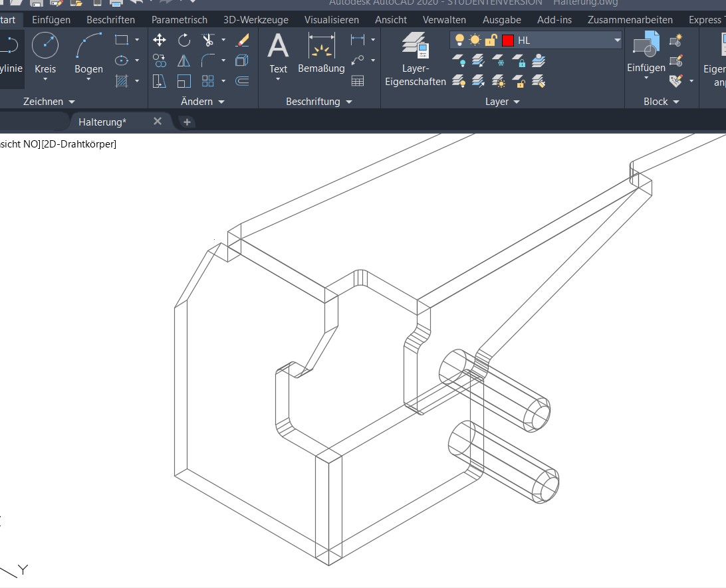Select the Trim scissors tool
The height and width of the screenshot is (588, 726).
(x=208, y=41)
